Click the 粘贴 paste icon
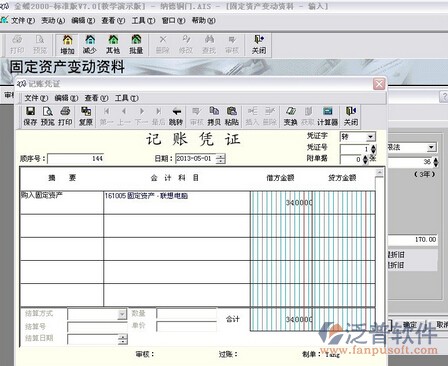 (x=232, y=116)
